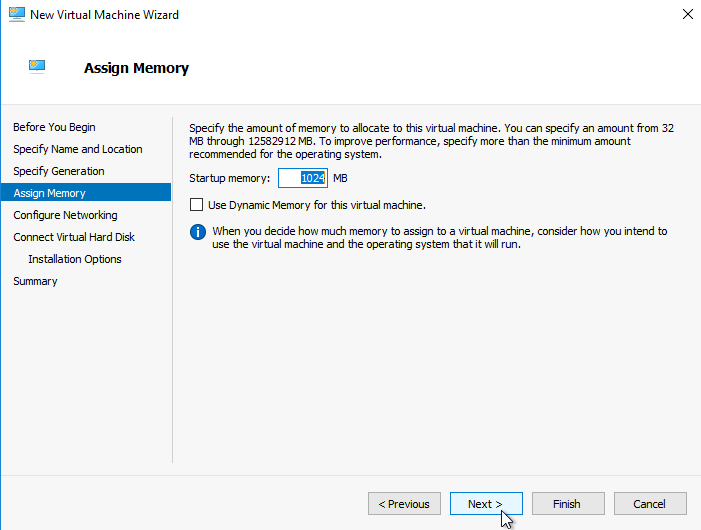Click Finish to complete wizard
Screen dimensions: 701x530
568,504
